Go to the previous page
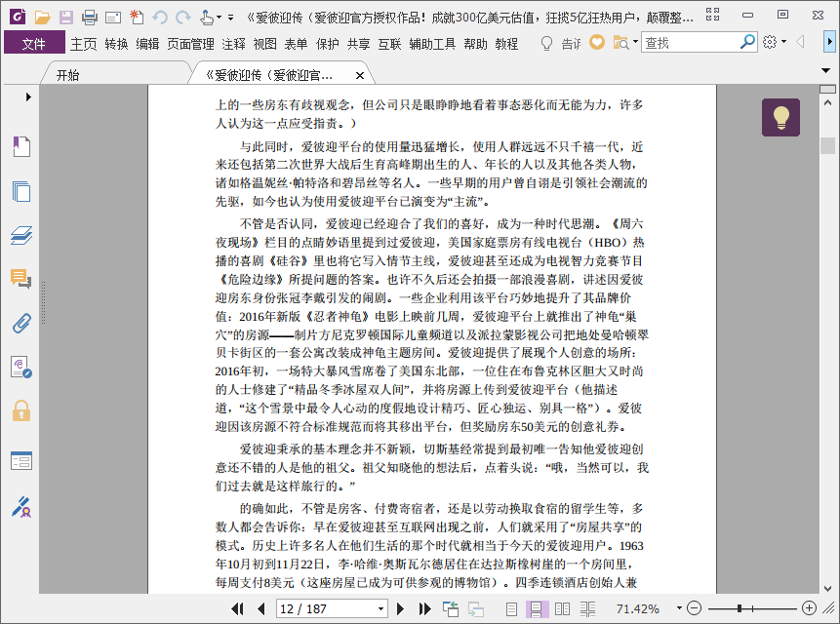The image size is (840, 624). click(x=260, y=608)
